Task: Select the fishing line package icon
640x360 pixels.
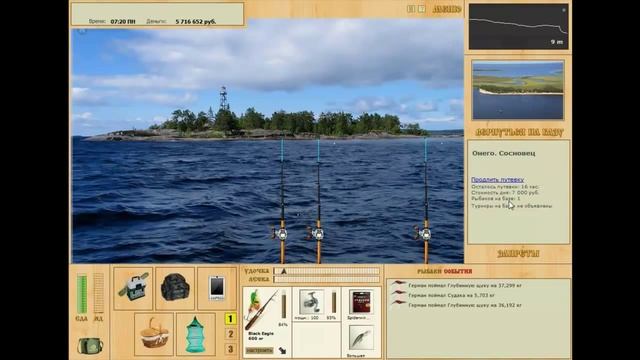Action: point(361,302)
